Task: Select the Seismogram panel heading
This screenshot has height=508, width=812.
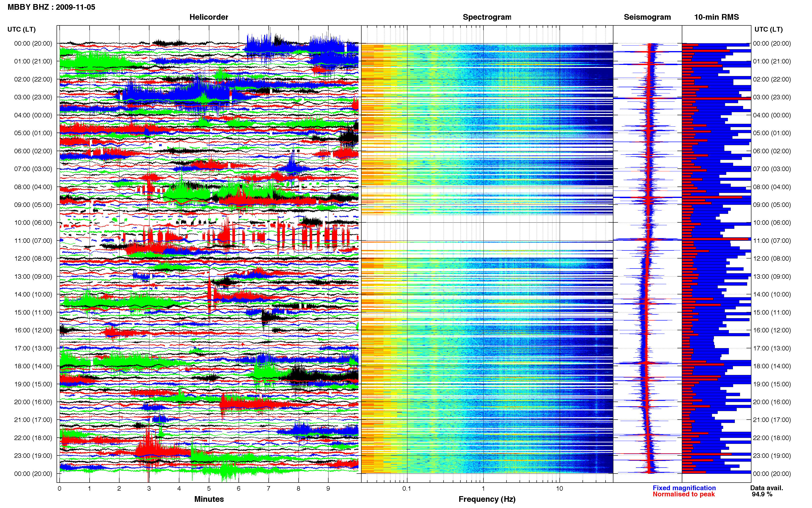Action: pos(647,17)
